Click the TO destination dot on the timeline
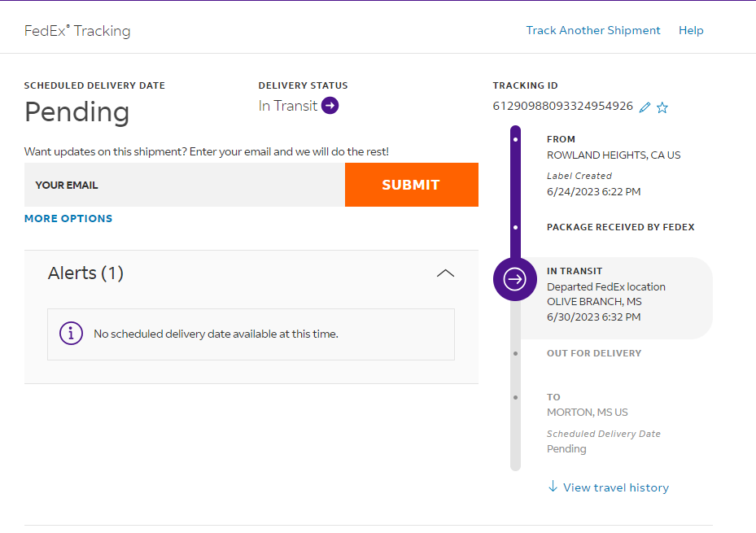 (515, 397)
